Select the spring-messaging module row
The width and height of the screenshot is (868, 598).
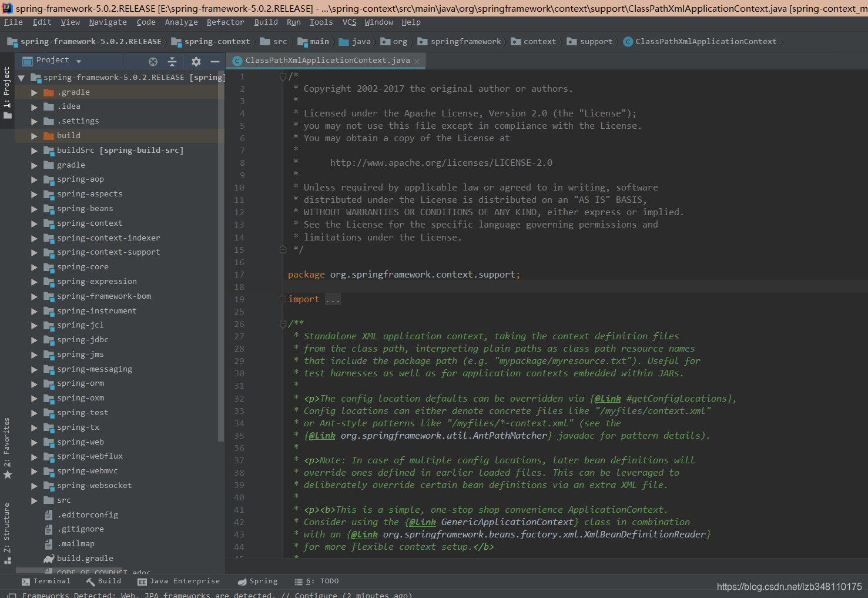click(x=119, y=369)
